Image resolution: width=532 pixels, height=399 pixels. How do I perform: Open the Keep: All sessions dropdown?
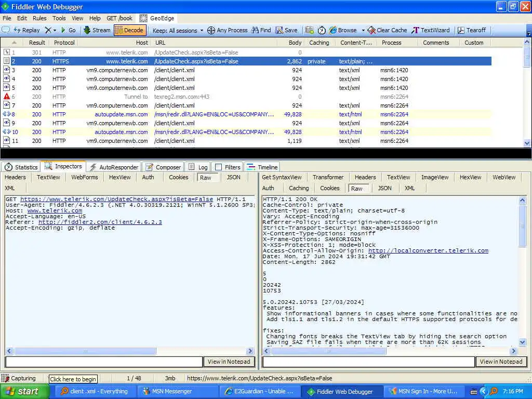(178, 31)
